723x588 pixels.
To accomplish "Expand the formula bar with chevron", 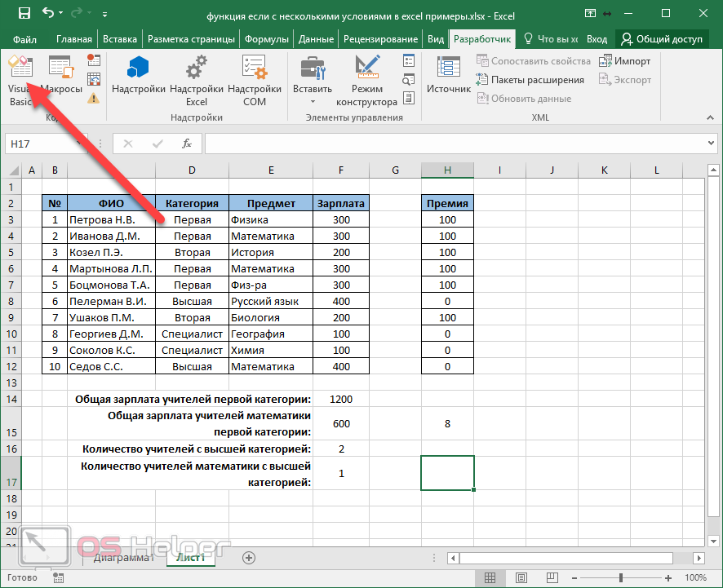I will click(710, 144).
